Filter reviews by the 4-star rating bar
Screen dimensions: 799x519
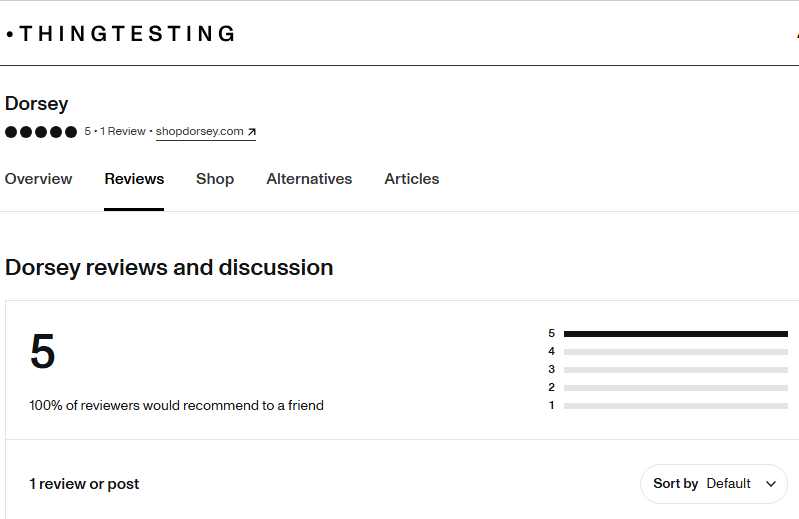point(676,352)
